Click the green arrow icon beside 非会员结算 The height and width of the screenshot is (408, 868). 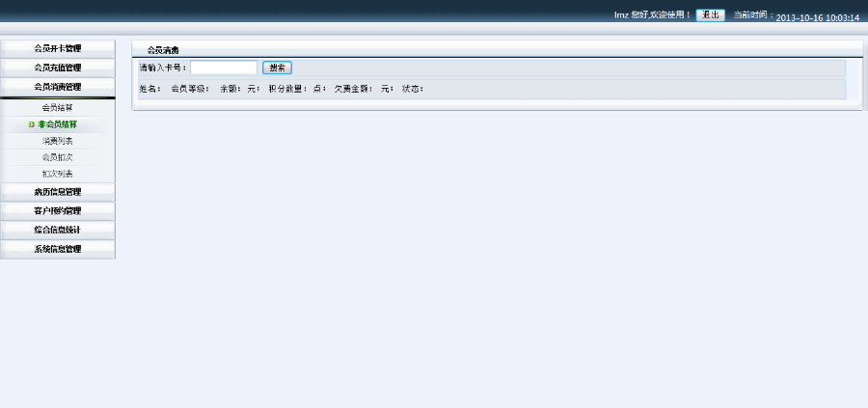point(32,124)
